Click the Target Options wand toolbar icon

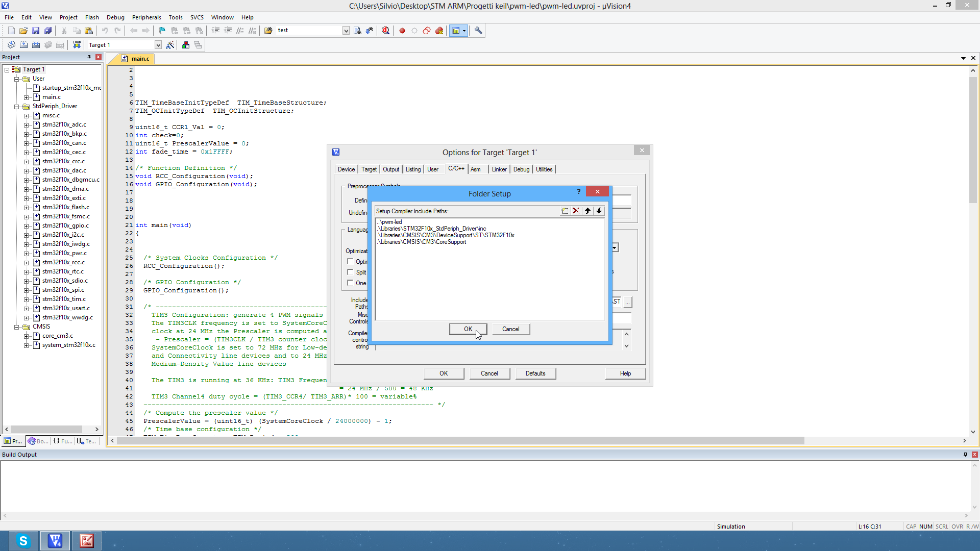pos(170,45)
